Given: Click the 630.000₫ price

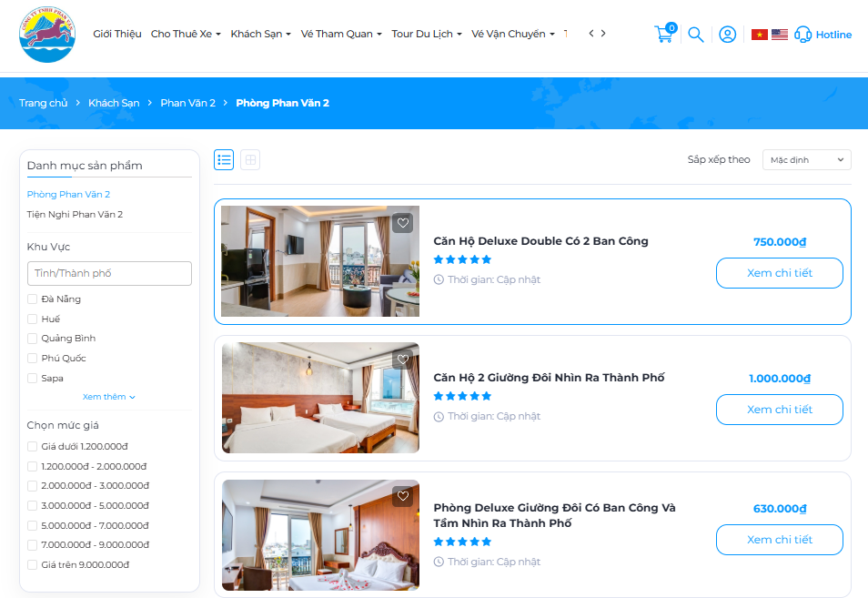Looking at the screenshot, I should click(x=780, y=509).
